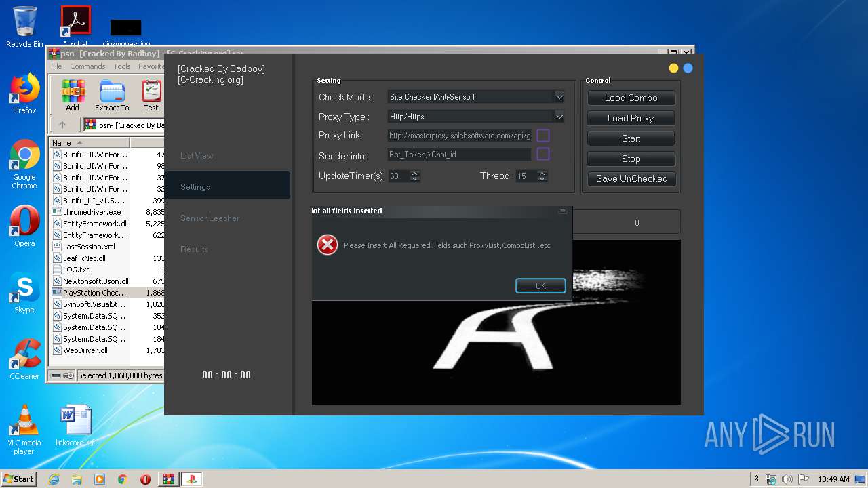This screenshot has width=868, height=488.
Task: Click the UpdateTimer value field
Action: click(x=399, y=176)
